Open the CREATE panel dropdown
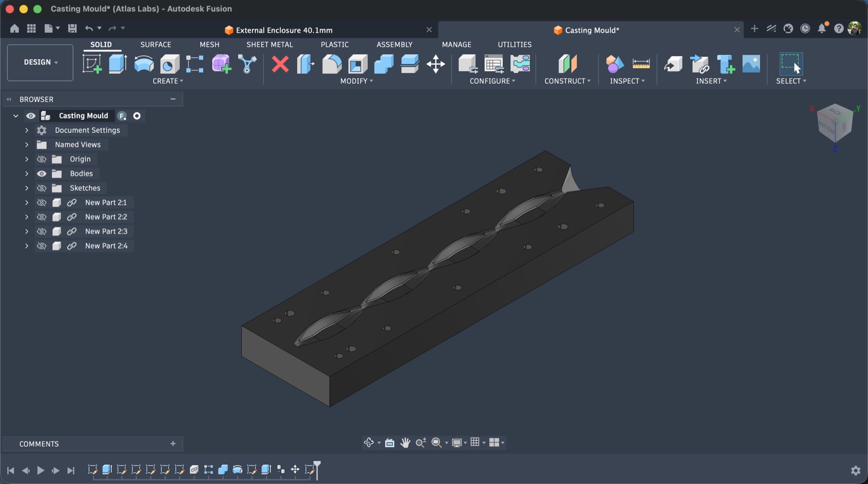 (168, 81)
